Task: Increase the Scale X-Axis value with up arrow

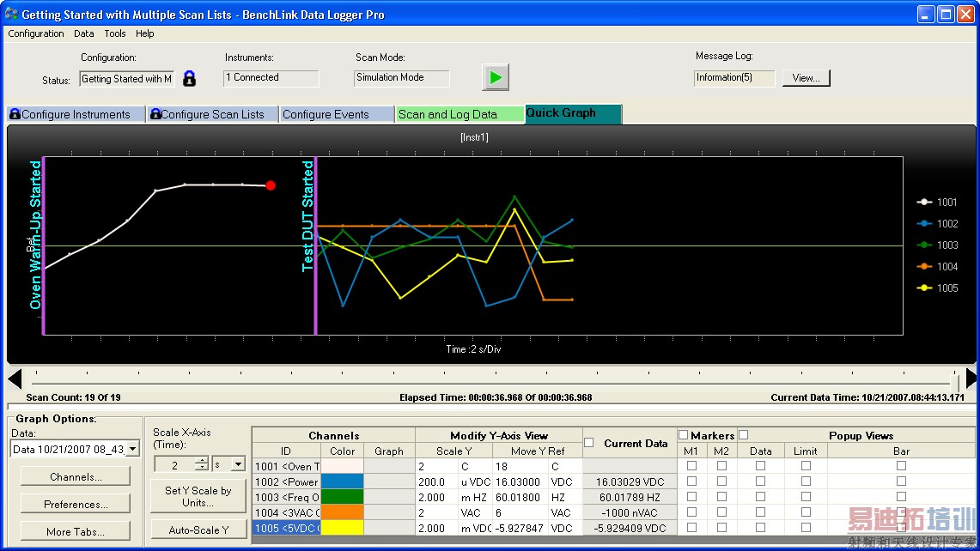Action: 202,461
